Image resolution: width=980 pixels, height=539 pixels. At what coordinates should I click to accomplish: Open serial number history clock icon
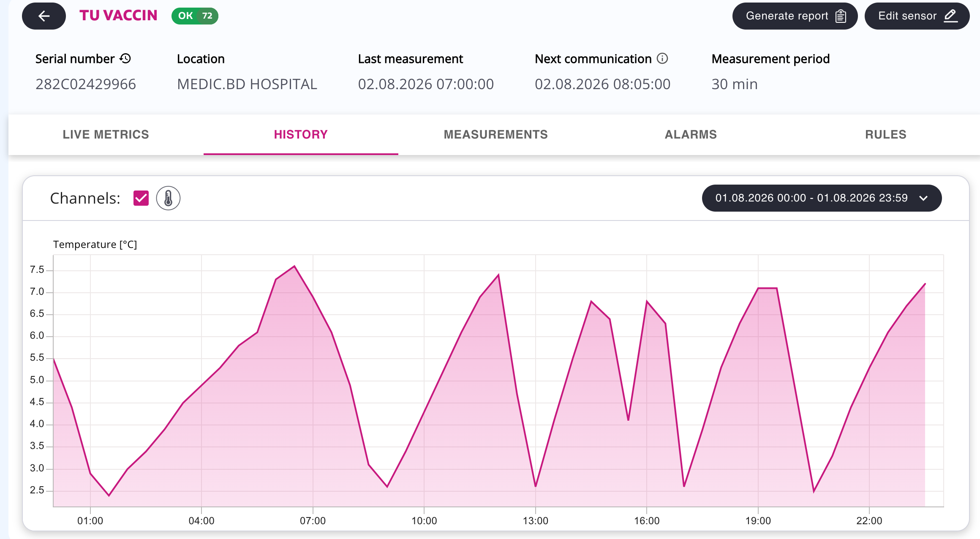125,58
